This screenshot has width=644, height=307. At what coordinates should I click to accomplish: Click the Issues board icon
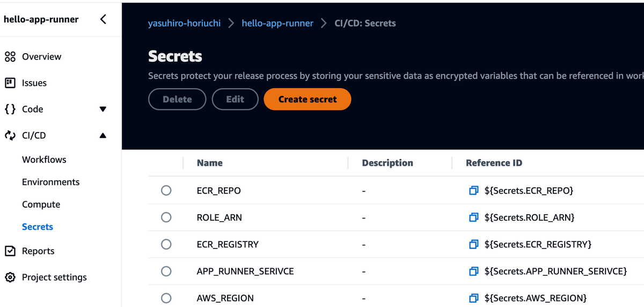pyautogui.click(x=10, y=83)
